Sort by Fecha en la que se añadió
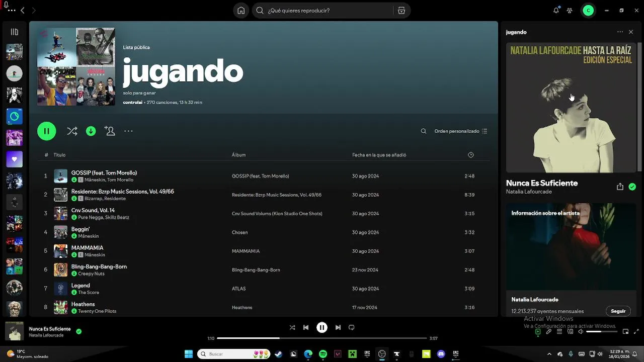Image resolution: width=644 pixels, height=362 pixels. (379, 155)
